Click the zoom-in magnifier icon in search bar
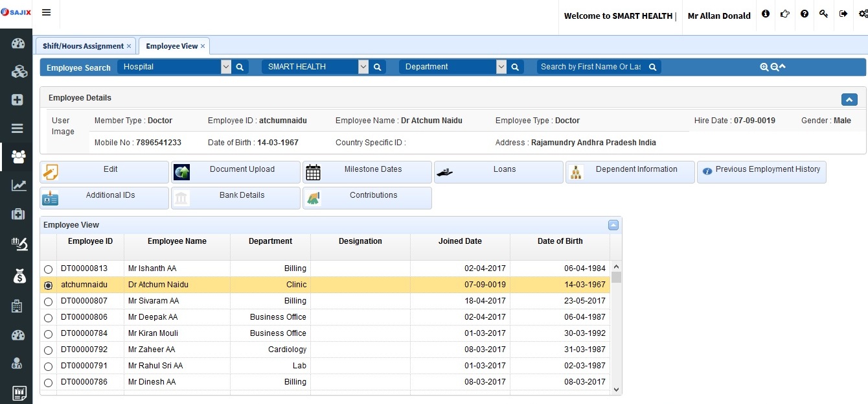 coord(764,67)
